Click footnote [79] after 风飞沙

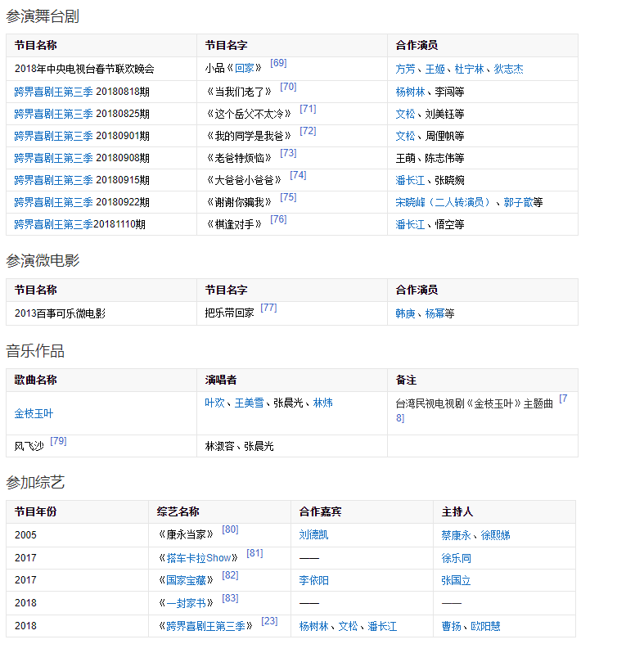58,441
